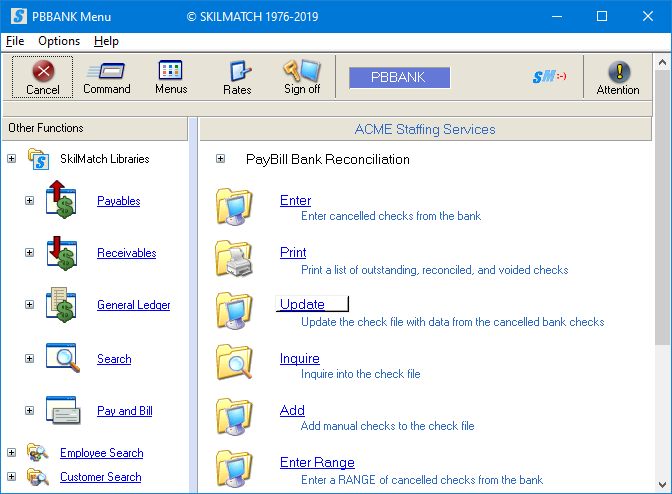This screenshot has height=494, width=672.
Task: Click the folder icon beside Enter Range
Action: point(234,468)
